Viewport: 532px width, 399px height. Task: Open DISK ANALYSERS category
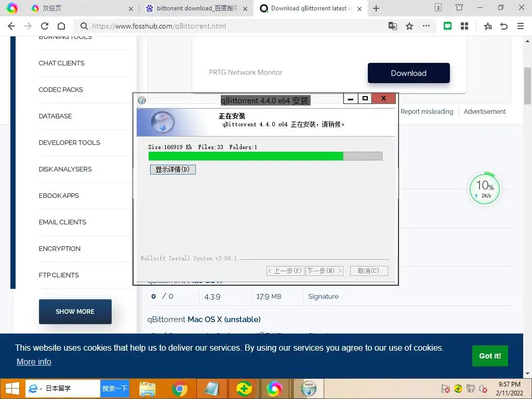pyautogui.click(x=65, y=169)
